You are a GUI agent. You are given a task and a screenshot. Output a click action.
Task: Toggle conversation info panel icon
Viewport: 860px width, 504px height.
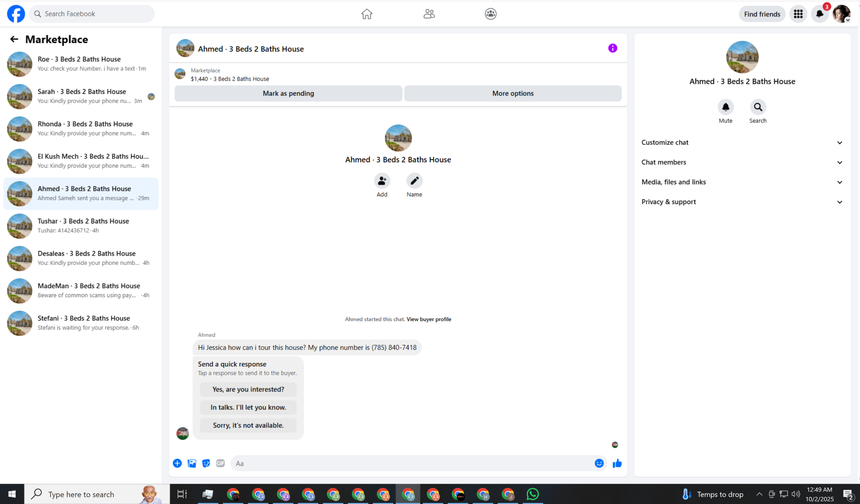613,48
